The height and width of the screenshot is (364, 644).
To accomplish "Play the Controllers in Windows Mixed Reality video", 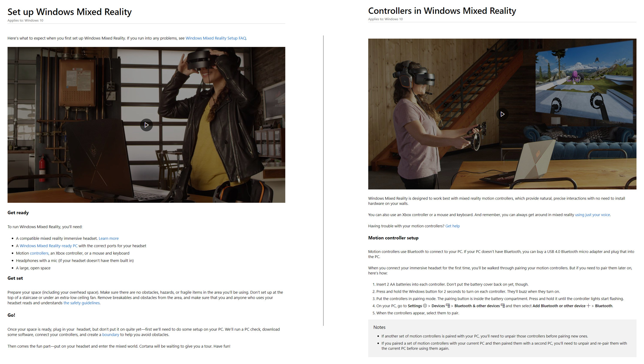I will 502,114.
